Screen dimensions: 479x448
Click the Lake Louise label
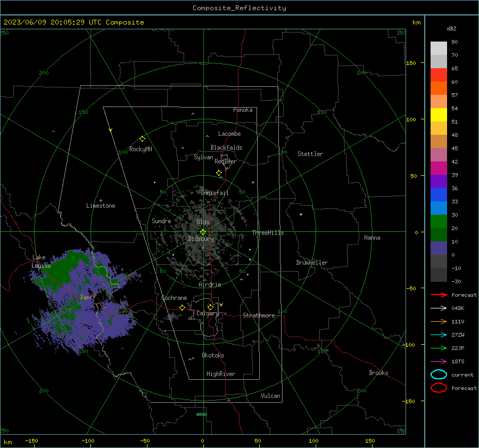point(41,262)
